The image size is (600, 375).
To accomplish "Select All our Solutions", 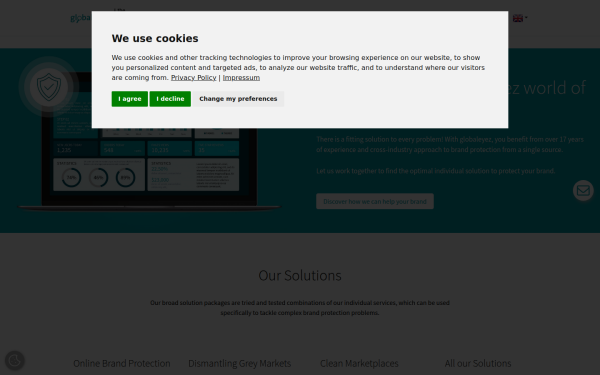I will [478, 363].
